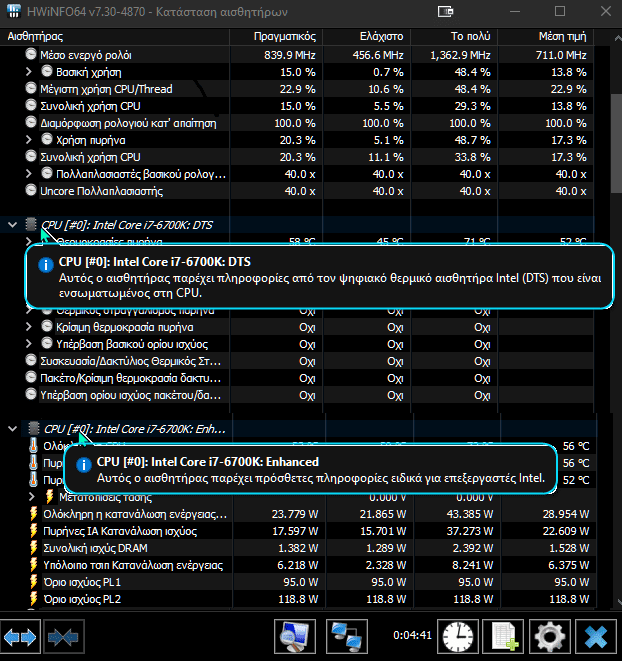Click the 839.9 MHz current value

[290, 55]
